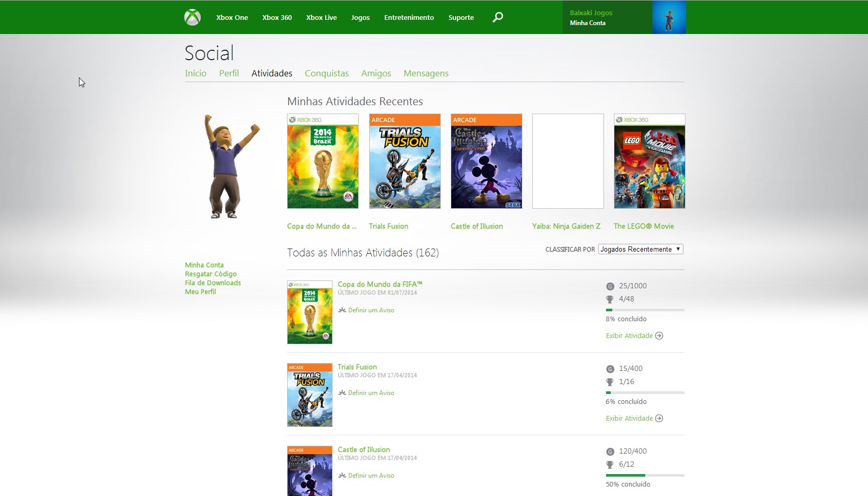Open Castle of Illusion title link in list
Screen dimensions: 868x496
point(364,449)
